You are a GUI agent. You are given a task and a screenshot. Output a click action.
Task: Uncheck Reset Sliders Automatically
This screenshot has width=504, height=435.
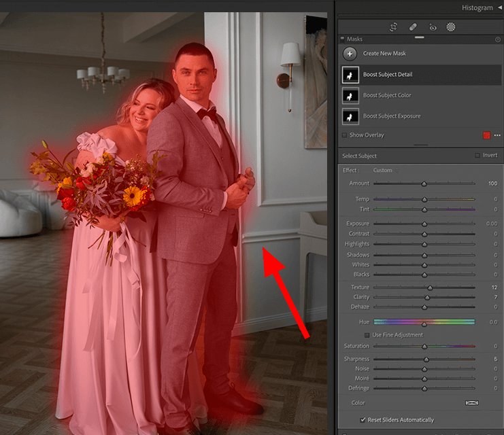362,420
